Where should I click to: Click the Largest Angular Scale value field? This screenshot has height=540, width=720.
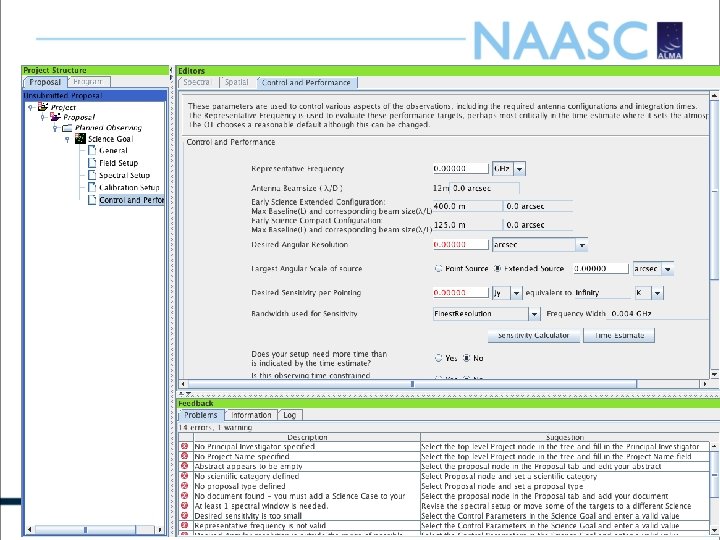point(601,269)
